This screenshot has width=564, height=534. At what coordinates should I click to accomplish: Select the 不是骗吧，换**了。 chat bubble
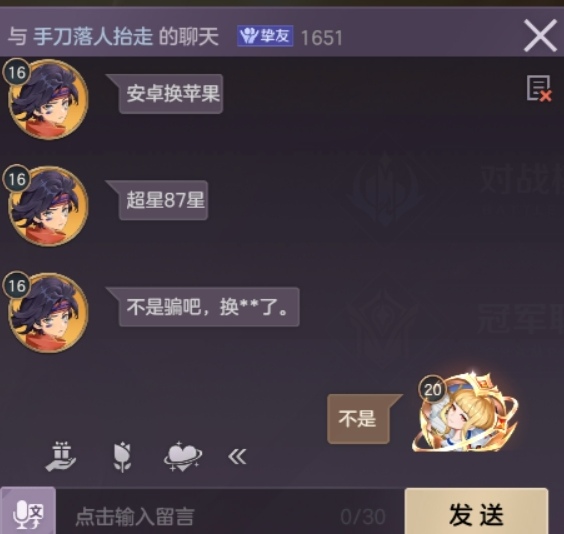click(x=209, y=307)
